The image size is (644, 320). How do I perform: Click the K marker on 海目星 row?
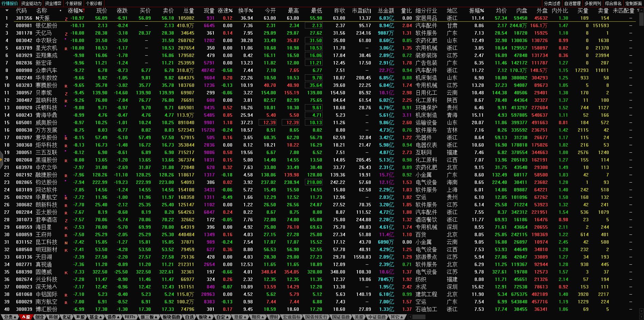click(66, 228)
